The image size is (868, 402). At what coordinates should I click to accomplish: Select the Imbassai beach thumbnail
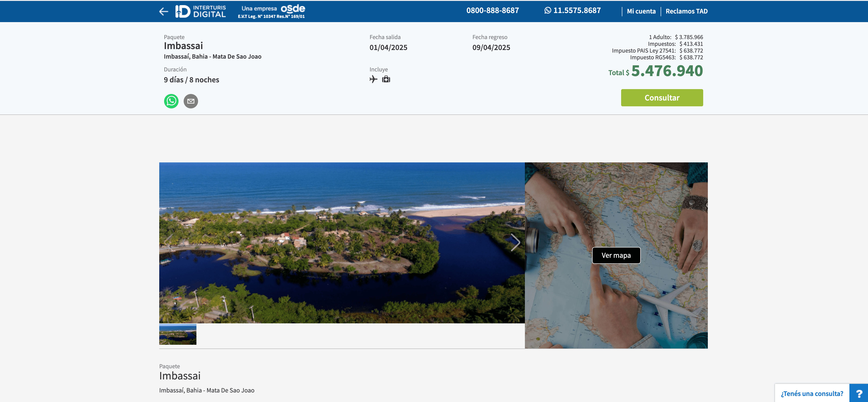[x=178, y=334]
